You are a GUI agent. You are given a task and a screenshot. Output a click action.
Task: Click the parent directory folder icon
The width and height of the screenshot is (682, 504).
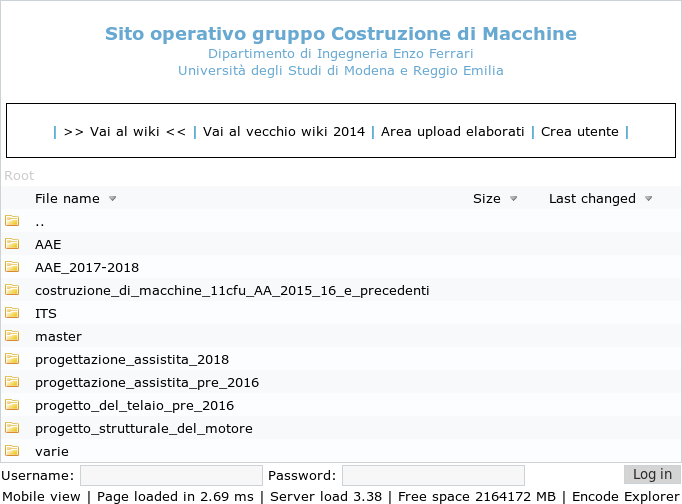[x=12, y=221]
